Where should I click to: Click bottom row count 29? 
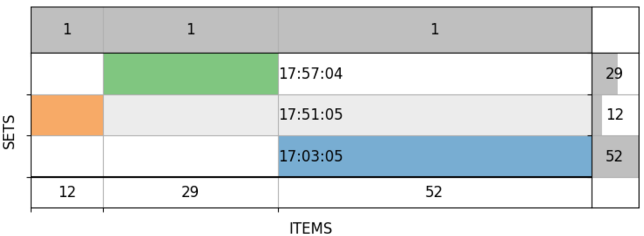[190, 192]
